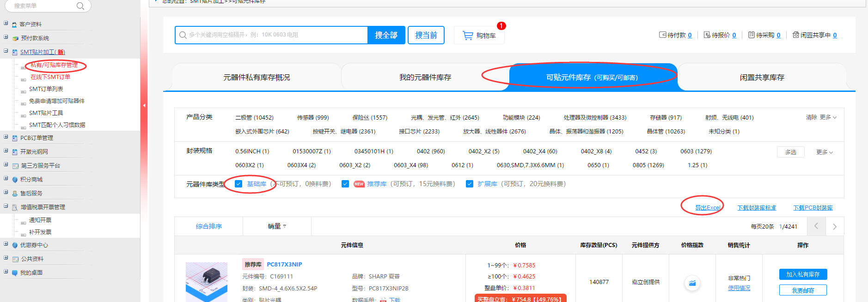This screenshot has height=302, width=868.
Task: Click the search magnifier in menu search
Action: (x=80, y=6)
